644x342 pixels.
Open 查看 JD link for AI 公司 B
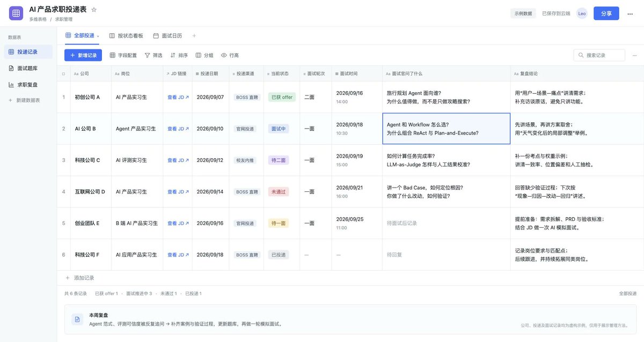pyautogui.click(x=178, y=129)
